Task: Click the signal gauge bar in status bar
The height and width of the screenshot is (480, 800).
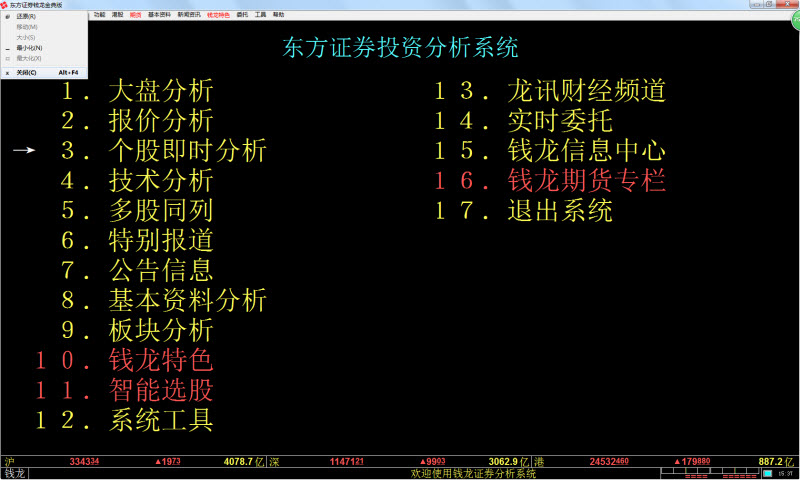Action: tap(710, 473)
